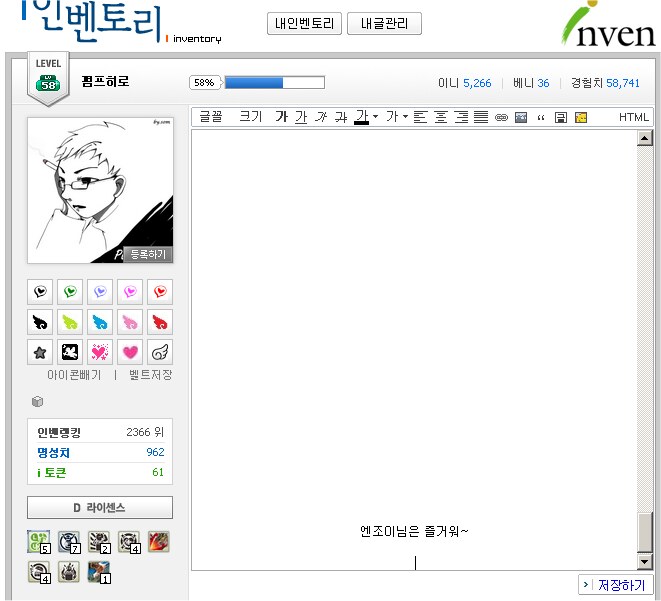661x601 pixels.
Task: Insert an image using the toolbar picture icon
Action: pos(520,117)
